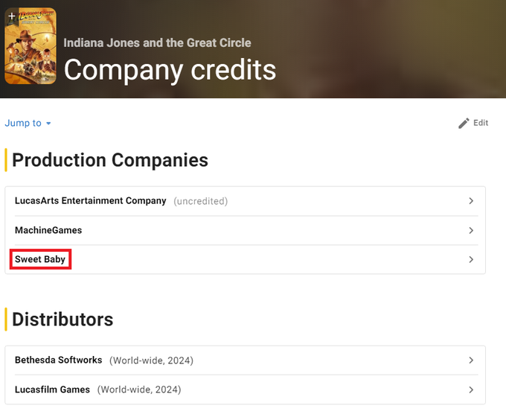Open the MachineGames company link
The image size is (506, 420).
pos(48,231)
